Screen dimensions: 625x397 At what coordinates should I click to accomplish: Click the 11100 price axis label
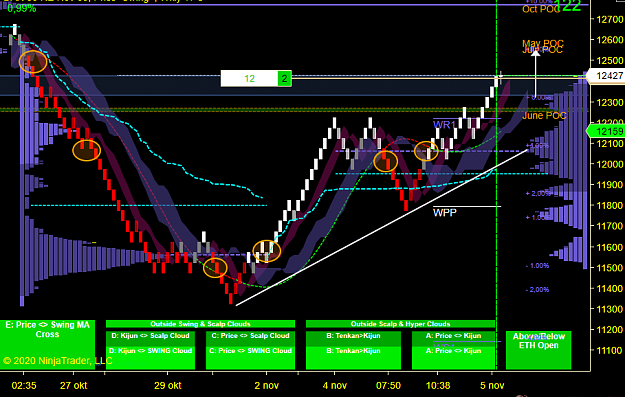610,350
